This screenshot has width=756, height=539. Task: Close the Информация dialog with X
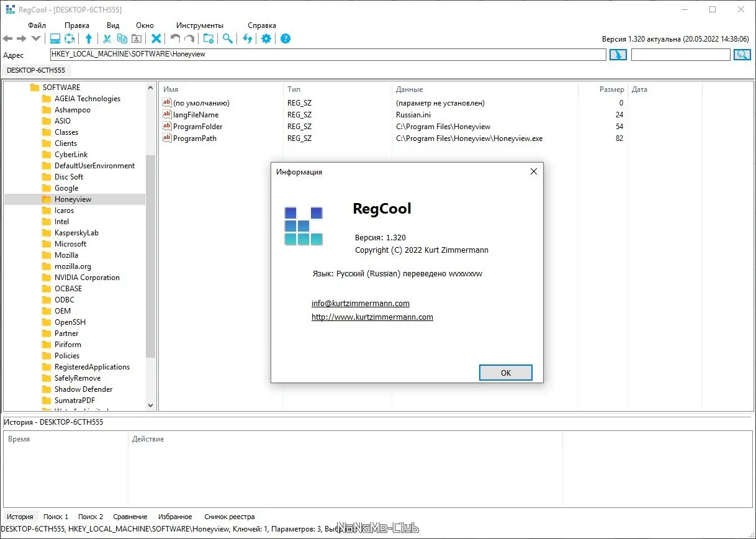point(533,172)
